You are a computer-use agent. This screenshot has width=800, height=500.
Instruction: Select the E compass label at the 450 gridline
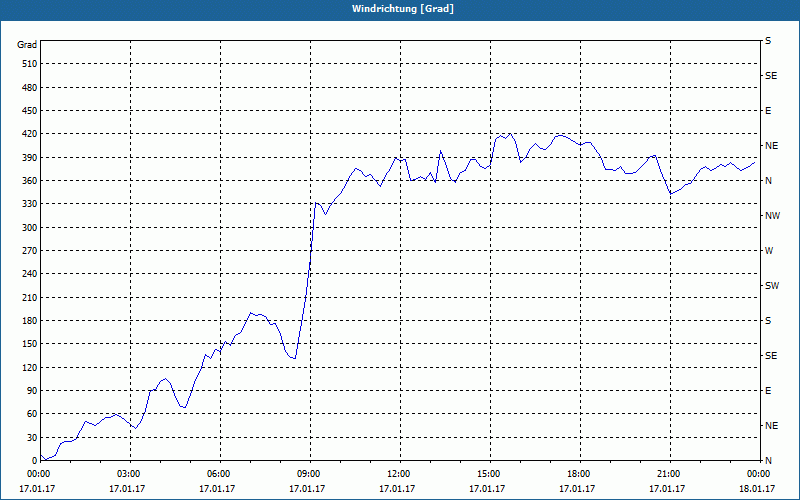coord(768,111)
